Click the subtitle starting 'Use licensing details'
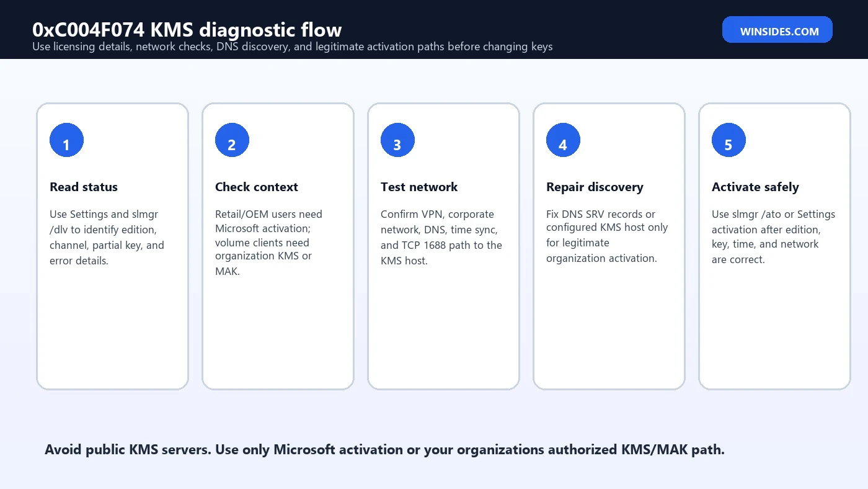Screen dimensions: 868x489 coord(292,47)
